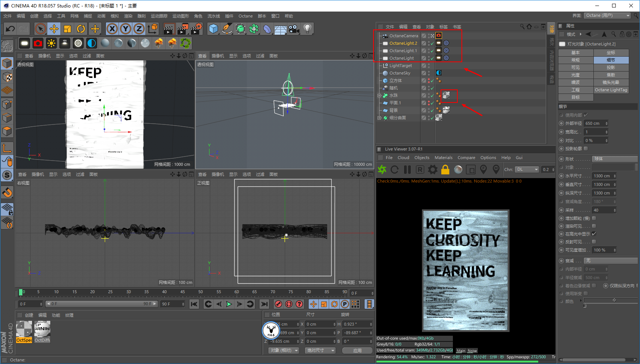The height and width of the screenshot is (364, 640).
Task: Expand the 颜色 gradient disclosure triangle
Action: pos(580,301)
